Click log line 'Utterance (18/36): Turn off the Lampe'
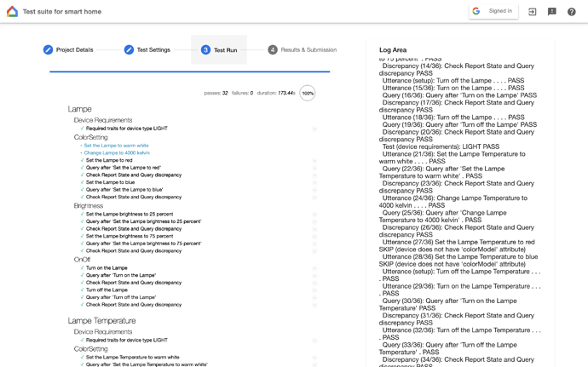Viewport: 588px width, 367px height. coord(453,118)
